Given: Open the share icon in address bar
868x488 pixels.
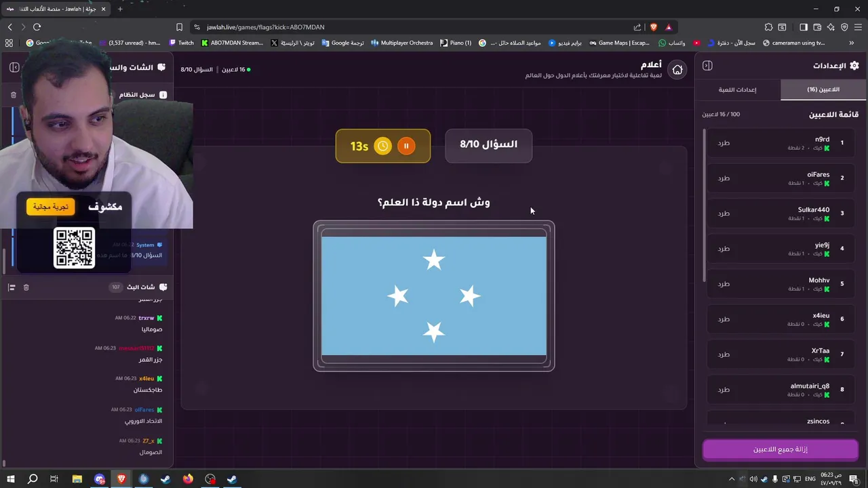Looking at the screenshot, I should click(637, 27).
